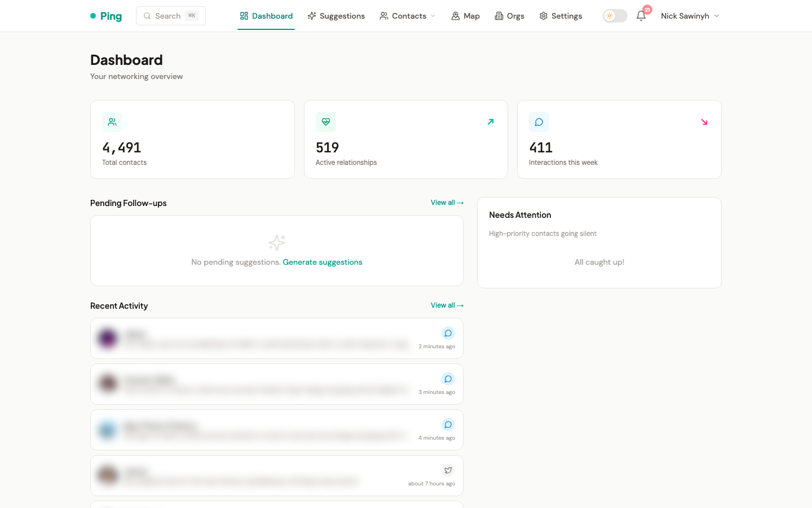Open the Contacts menu
Viewport: 812px width, 508px height.
click(408, 16)
